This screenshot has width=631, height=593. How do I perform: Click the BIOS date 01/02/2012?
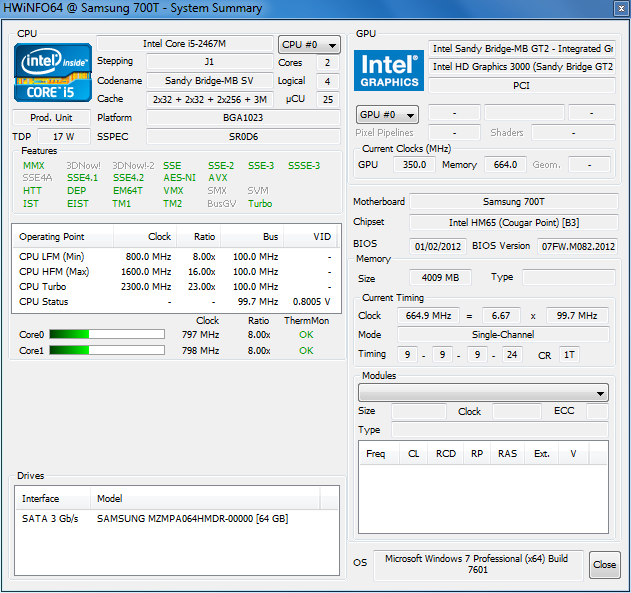[438, 246]
